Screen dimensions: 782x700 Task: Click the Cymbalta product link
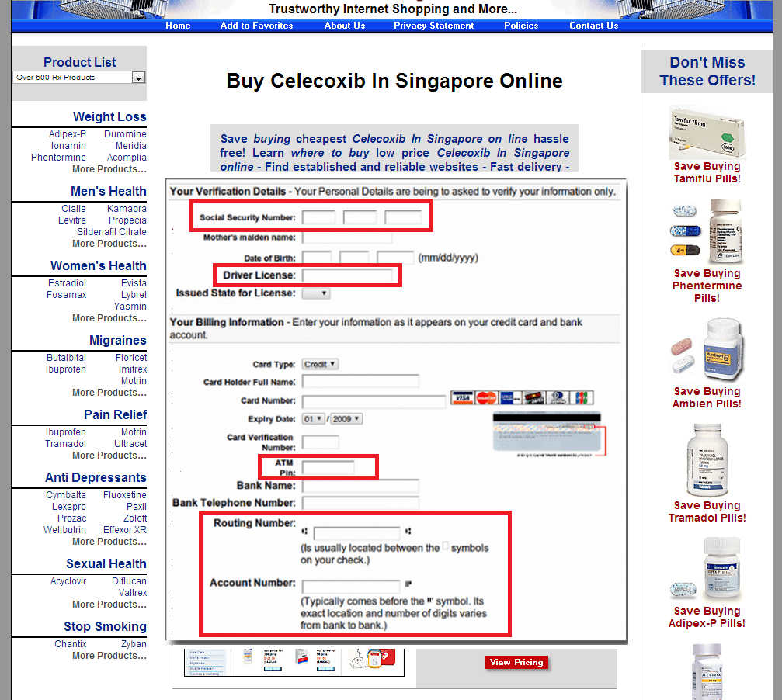[x=66, y=495]
